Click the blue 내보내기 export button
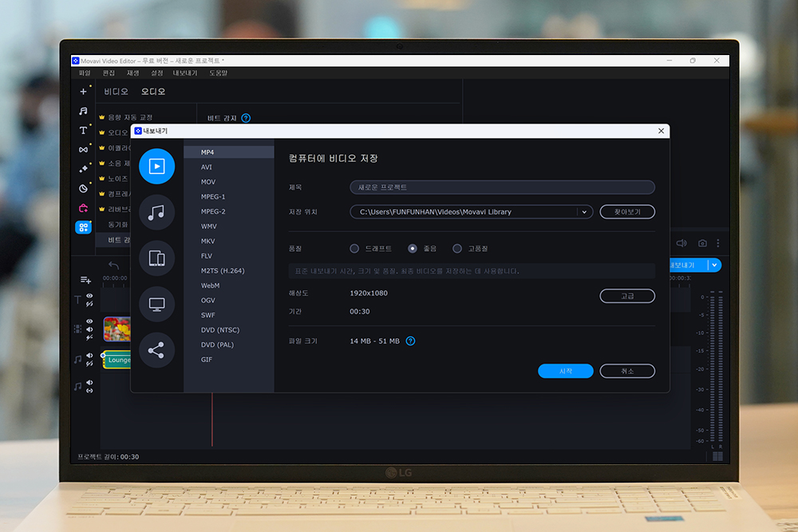 tap(688, 265)
